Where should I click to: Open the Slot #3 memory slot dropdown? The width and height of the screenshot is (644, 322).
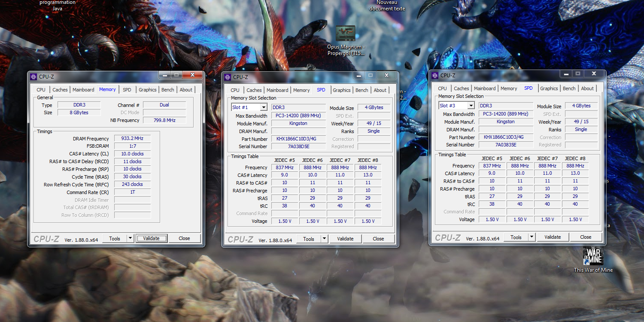[471, 106]
